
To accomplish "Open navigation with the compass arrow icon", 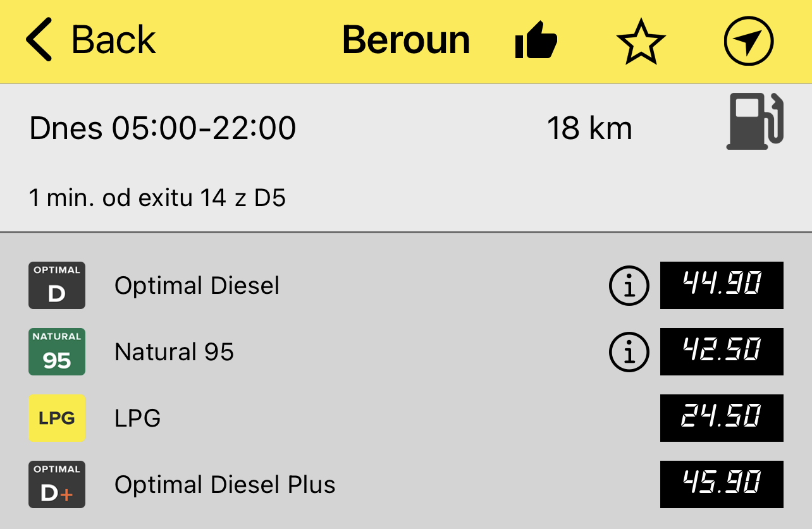I will (x=748, y=42).
